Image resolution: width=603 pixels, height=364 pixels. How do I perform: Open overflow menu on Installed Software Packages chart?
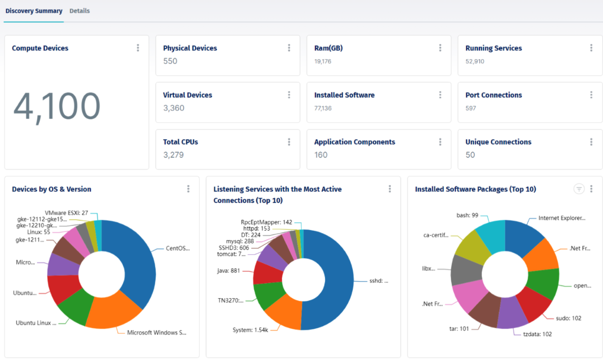591,189
